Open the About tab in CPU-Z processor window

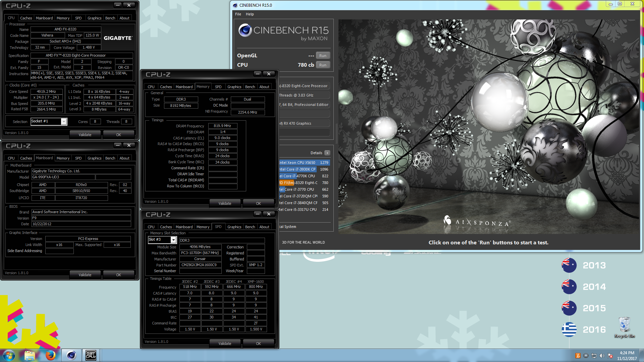click(124, 18)
